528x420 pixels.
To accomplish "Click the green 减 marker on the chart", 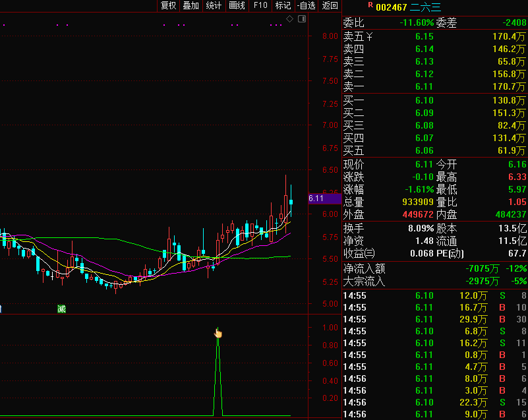I will pyautogui.click(x=61, y=309).
